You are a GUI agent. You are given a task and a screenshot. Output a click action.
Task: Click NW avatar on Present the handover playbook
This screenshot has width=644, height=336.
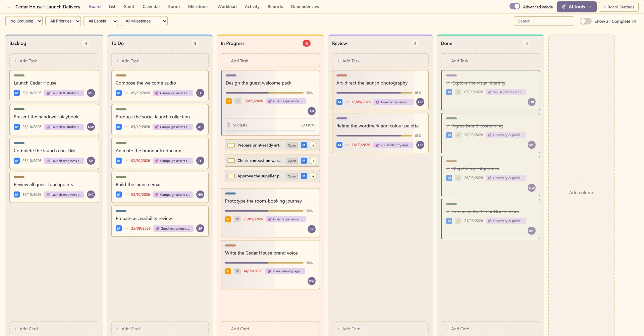[91, 127]
